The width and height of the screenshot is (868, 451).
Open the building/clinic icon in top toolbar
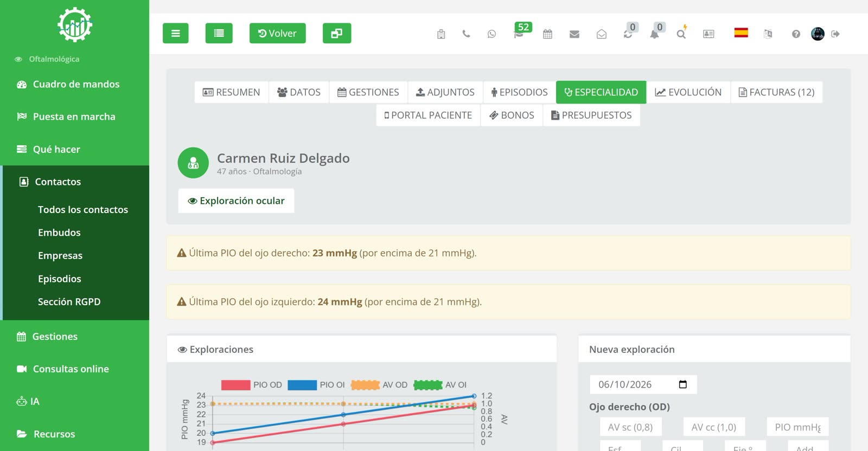pos(441,34)
